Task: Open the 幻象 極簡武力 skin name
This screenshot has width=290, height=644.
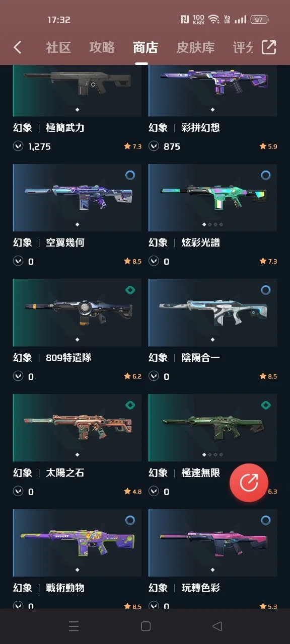Action: (48, 128)
